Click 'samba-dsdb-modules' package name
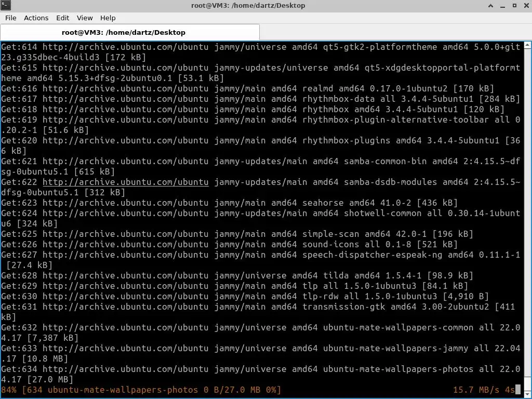This screenshot has width=532, height=399. [391, 182]
